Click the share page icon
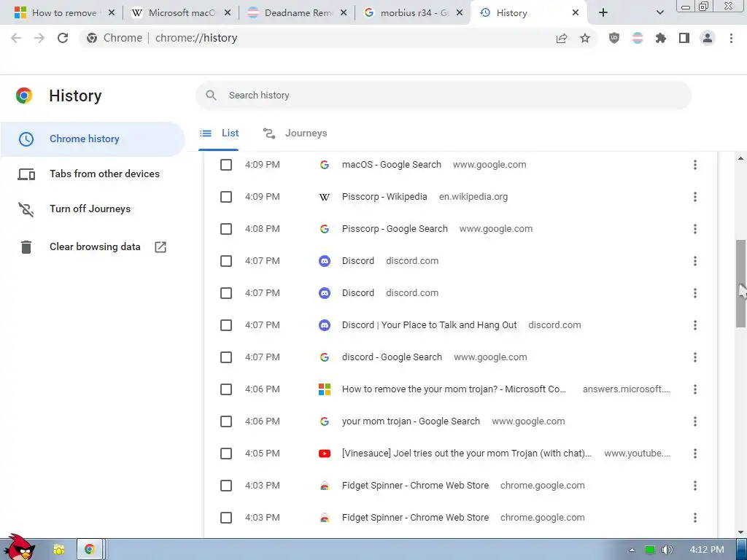747x560 pixels. (562, 38)
